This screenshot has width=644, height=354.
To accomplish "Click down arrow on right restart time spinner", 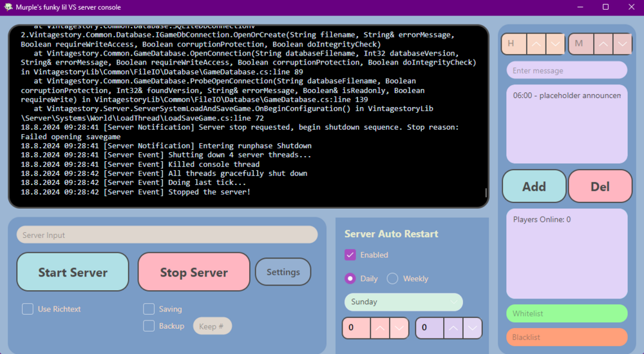I will [473, 328].
